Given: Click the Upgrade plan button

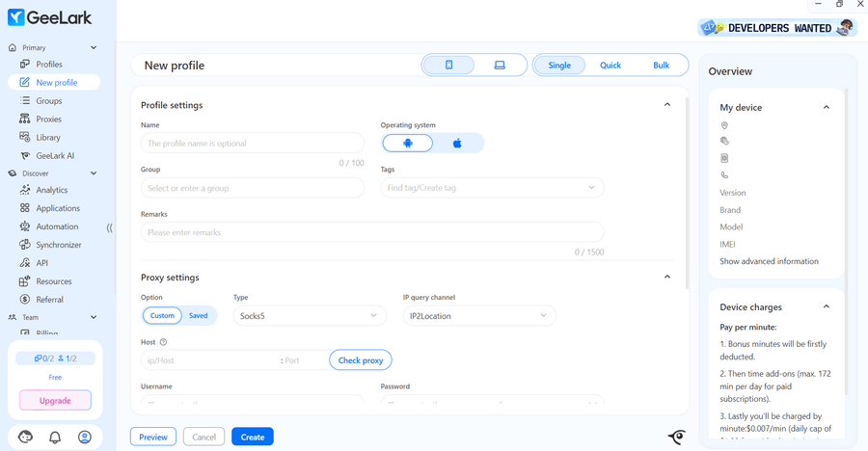Looking at the screenshot, I should click(55, 400).
